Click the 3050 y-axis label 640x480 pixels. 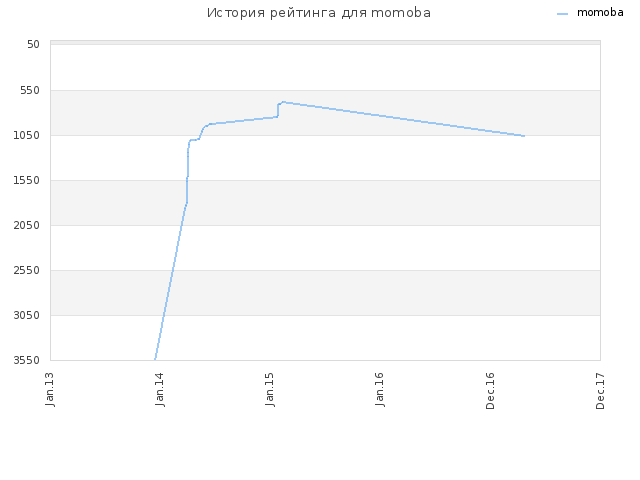tap(27, 315)
